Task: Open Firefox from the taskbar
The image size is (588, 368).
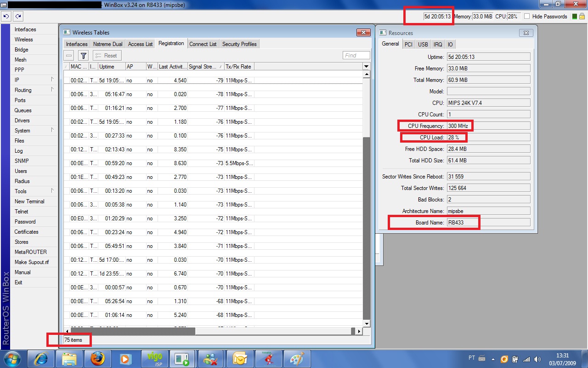Action: 98,358
